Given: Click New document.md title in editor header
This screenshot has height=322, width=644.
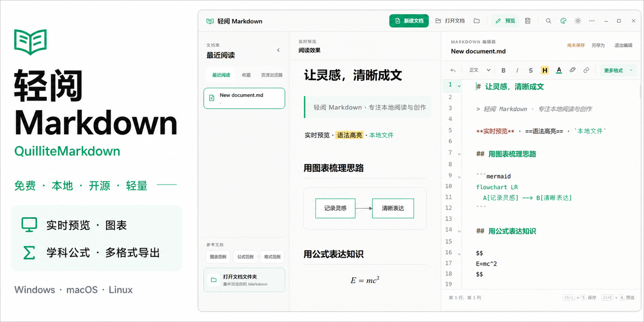Looking at the screenshot, I should coord(478,51).
